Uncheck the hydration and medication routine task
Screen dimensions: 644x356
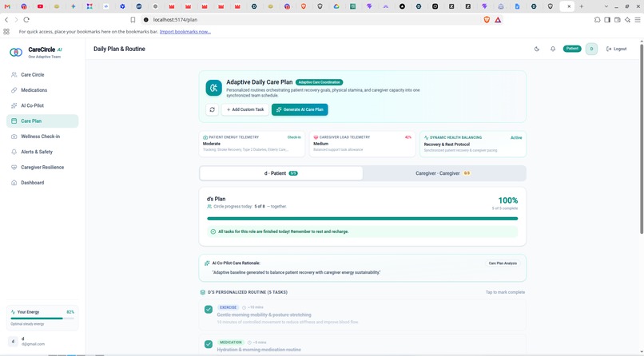(209, 344)
